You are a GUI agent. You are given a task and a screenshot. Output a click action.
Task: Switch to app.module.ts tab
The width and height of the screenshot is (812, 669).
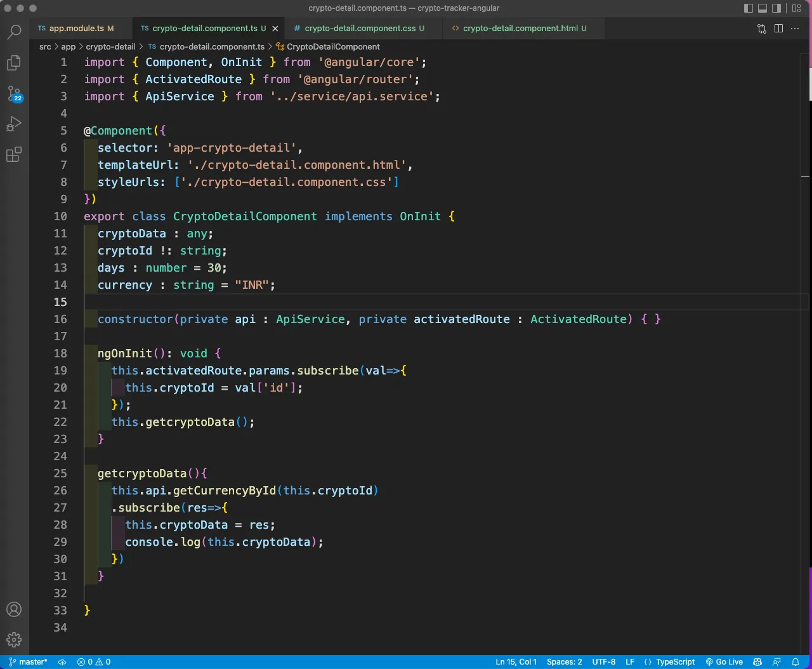pyautogui.click(x=76, y=29)
